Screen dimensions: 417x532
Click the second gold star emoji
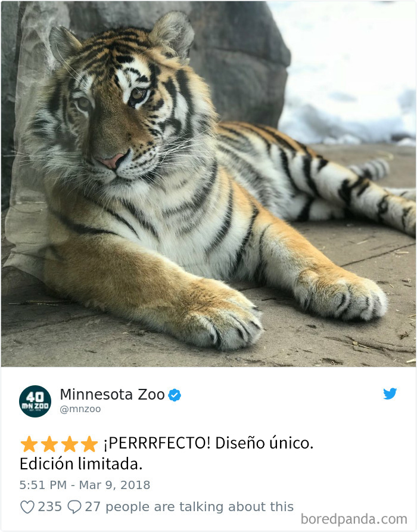49,444
